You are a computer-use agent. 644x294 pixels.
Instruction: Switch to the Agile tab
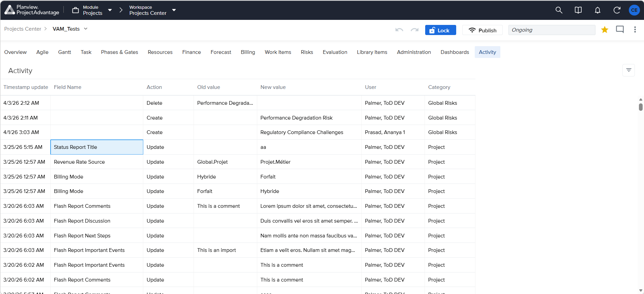(x=42, y=52)
